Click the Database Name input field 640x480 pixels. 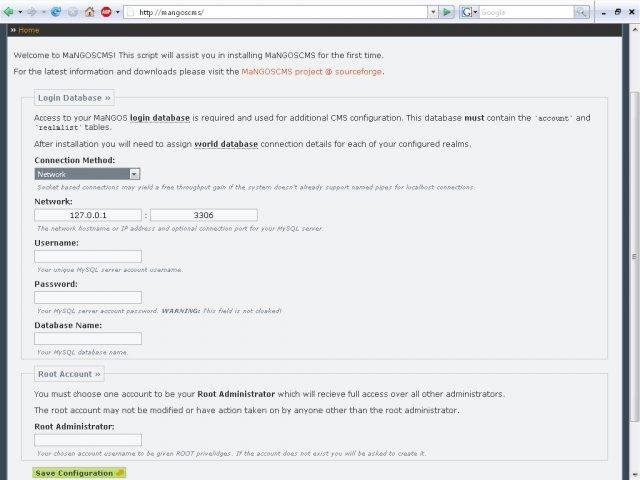(x=88, y=338)
